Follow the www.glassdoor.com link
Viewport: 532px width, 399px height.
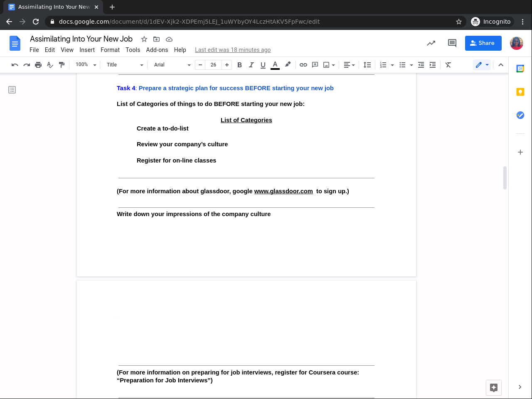pyautogui.click(x=283, y=191)
